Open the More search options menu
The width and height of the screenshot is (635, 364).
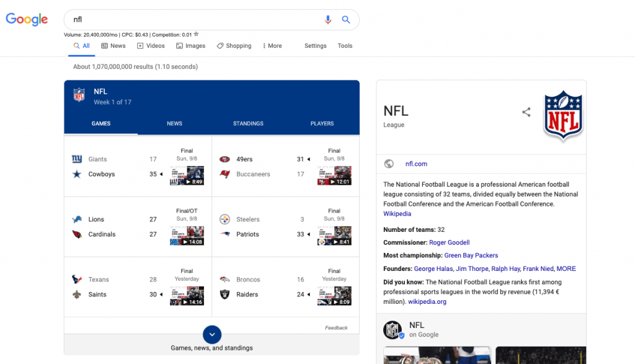click(x=272, y=46)
